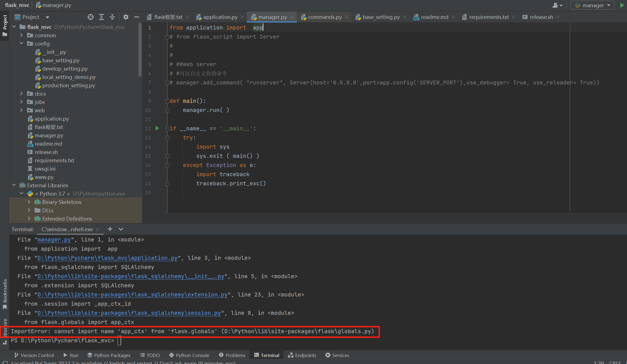Close the manager.py editor tab
Screen dimensions: 627x364
(x=292, y=17)
